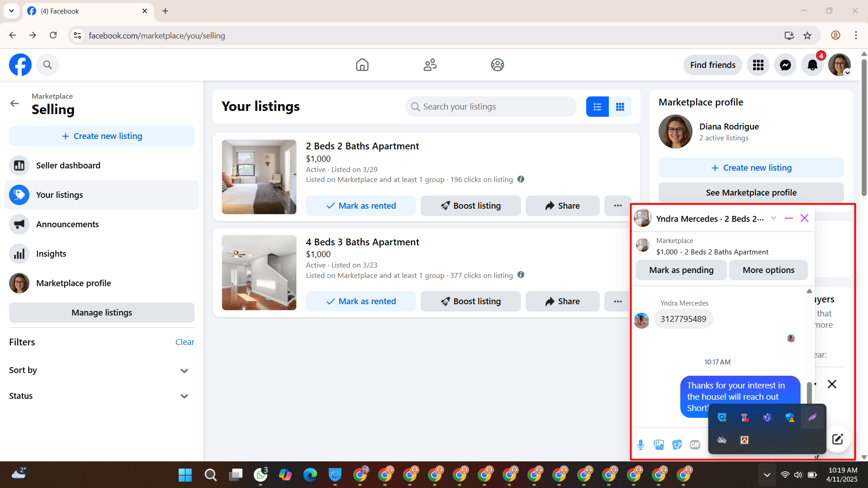Click the Find friends button

[712, 65]
